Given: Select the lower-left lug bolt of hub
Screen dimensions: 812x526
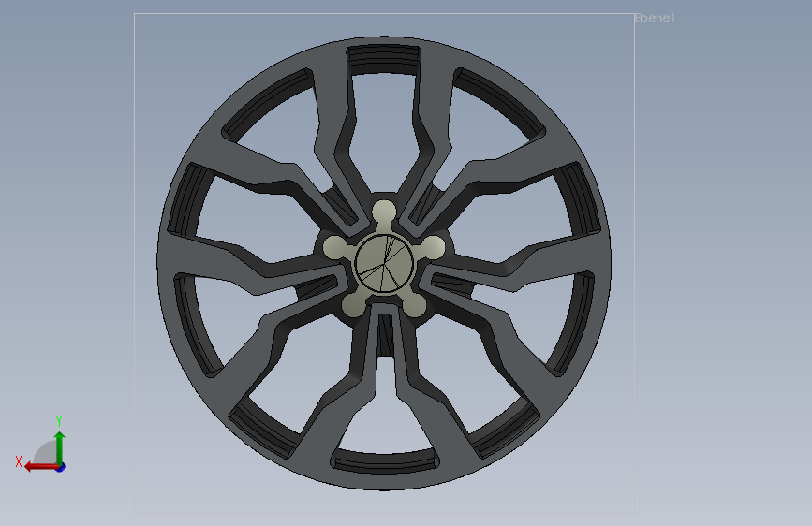Looking at the screenshot, I should click(354, 305).
